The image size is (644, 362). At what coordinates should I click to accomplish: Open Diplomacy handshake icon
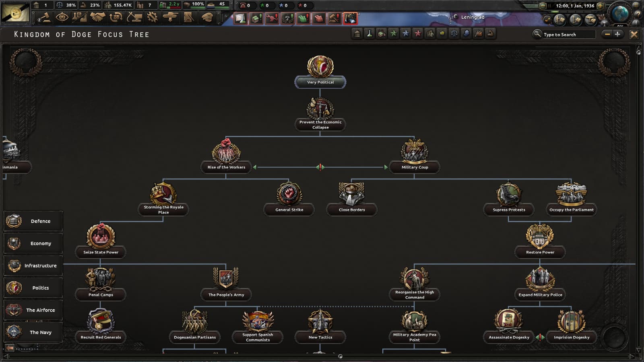click(x=98, y=17)
